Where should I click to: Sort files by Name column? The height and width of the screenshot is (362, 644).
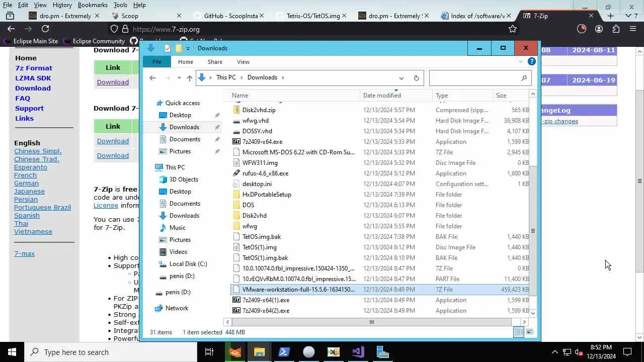(295, 96)
